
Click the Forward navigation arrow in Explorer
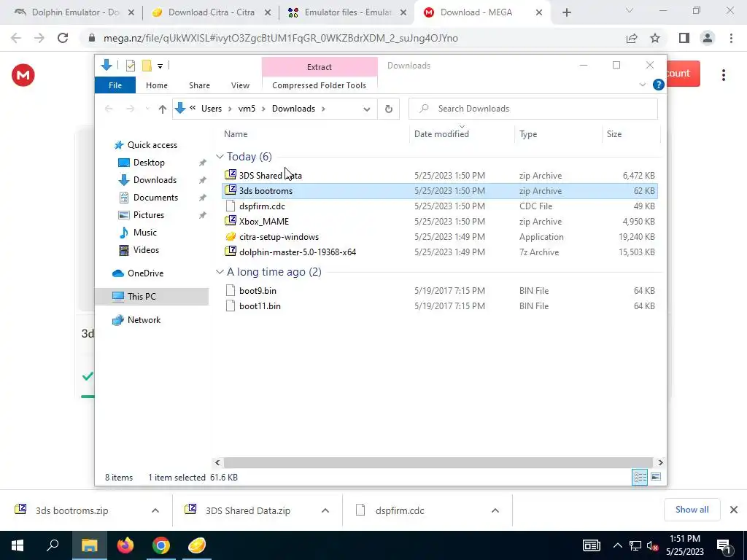click(x=130, y=109)
